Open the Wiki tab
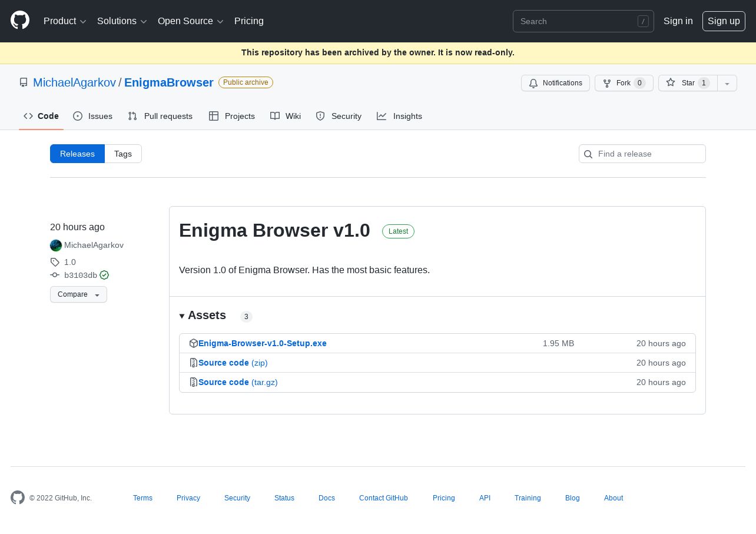Viewport: 756px width, 534px height. (x=286, y=116)
